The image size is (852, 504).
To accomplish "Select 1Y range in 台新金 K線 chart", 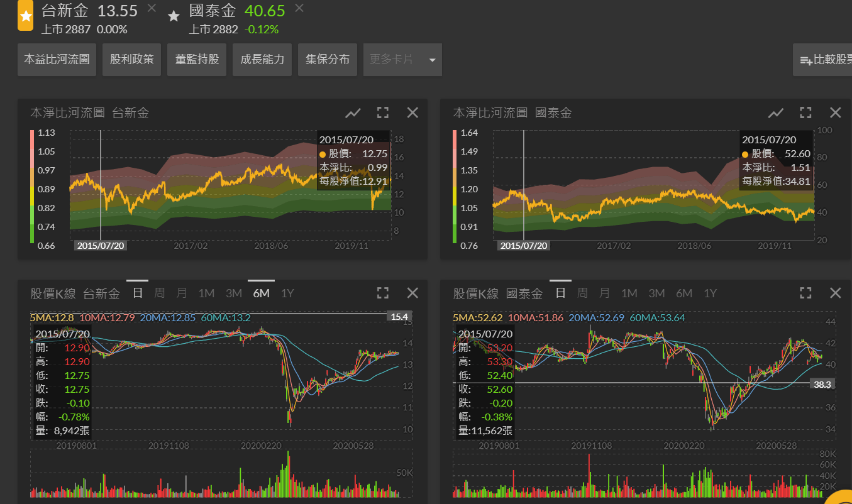I will (287, 293).
